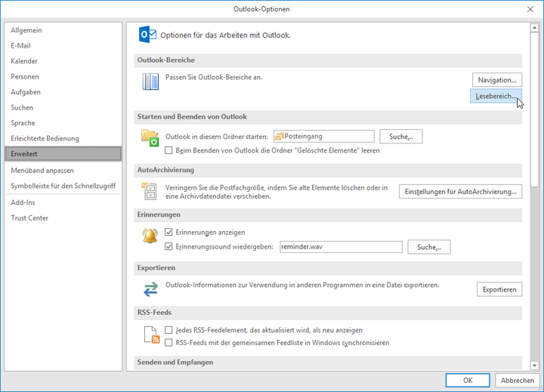Open the Trust Center category
Screen dimensions: 544x392
click(x=63, y=218)
